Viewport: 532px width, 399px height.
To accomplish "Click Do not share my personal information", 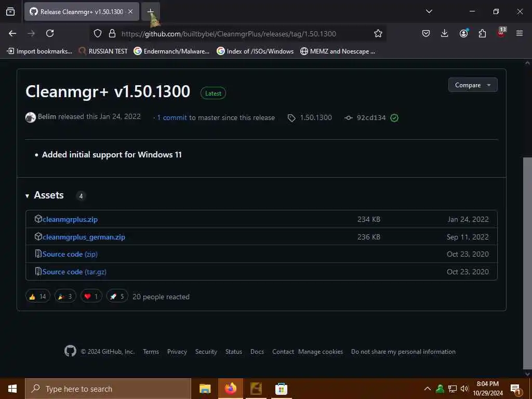I will (x=403, y=352).
